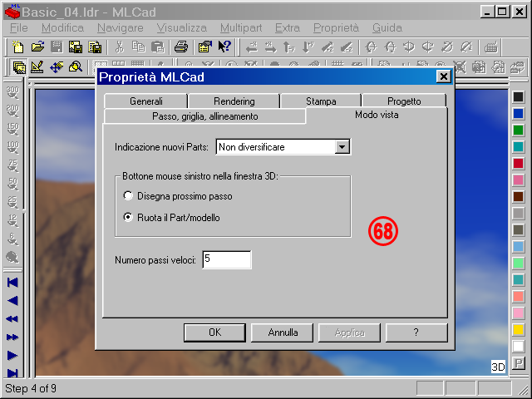The height and width of the screenshot is (399, 532).
Task: Select the move mode crossed-arrows icon
Action: coord(57,67)
